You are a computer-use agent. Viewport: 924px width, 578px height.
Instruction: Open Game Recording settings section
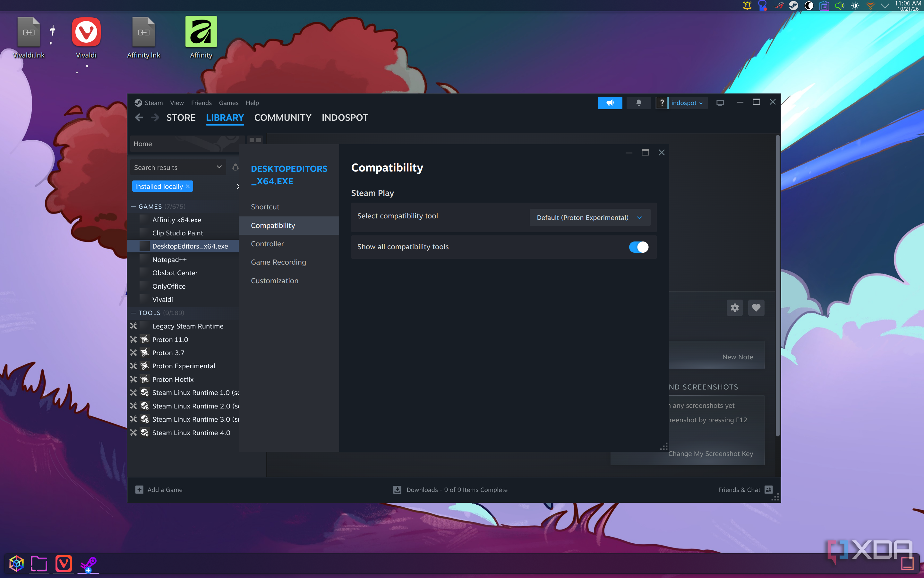[289, 262]
